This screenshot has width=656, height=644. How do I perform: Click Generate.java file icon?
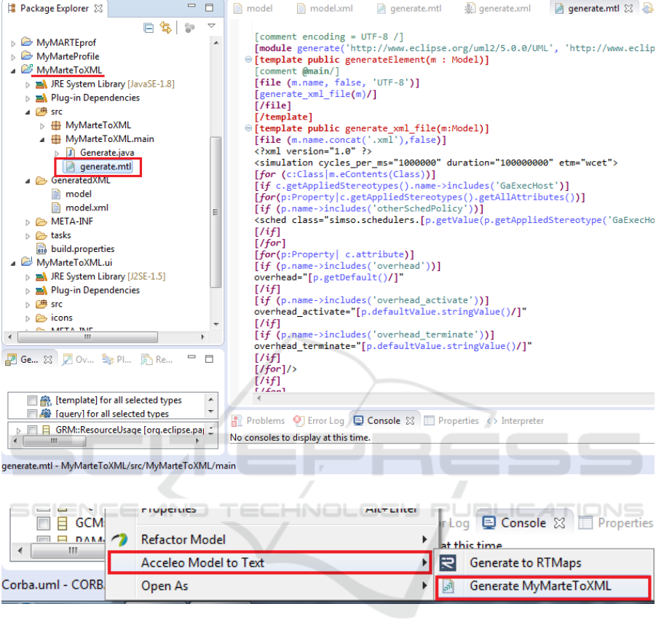[71, 153]
